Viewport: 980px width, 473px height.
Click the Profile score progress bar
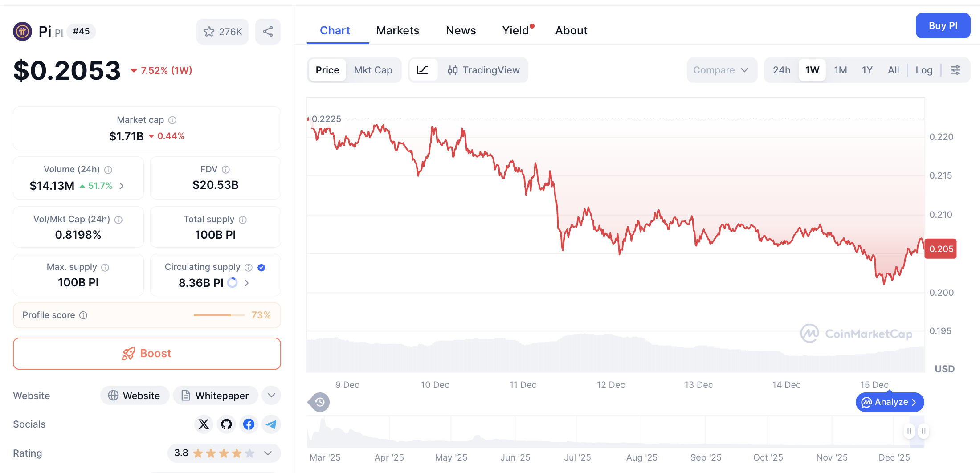(219, 315)
